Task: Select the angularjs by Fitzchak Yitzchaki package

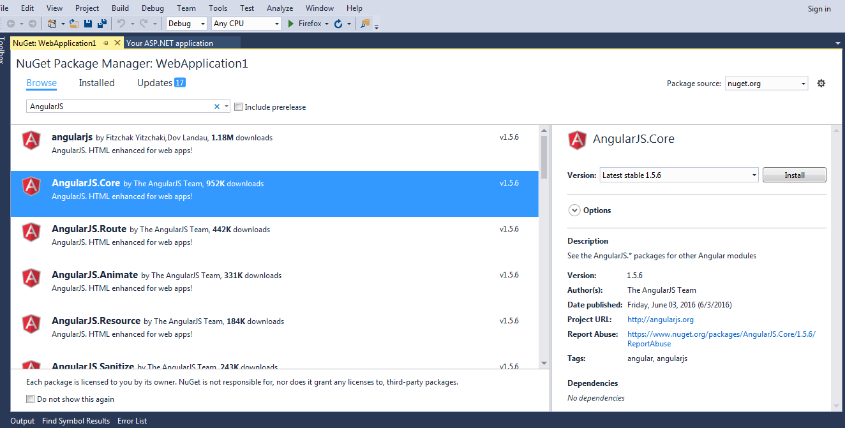Action: 274,148
